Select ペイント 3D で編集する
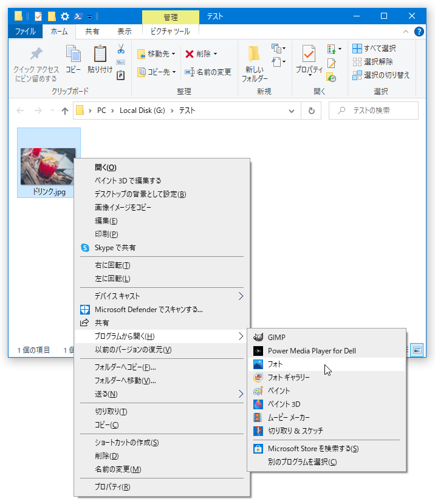 coord(162,180)
